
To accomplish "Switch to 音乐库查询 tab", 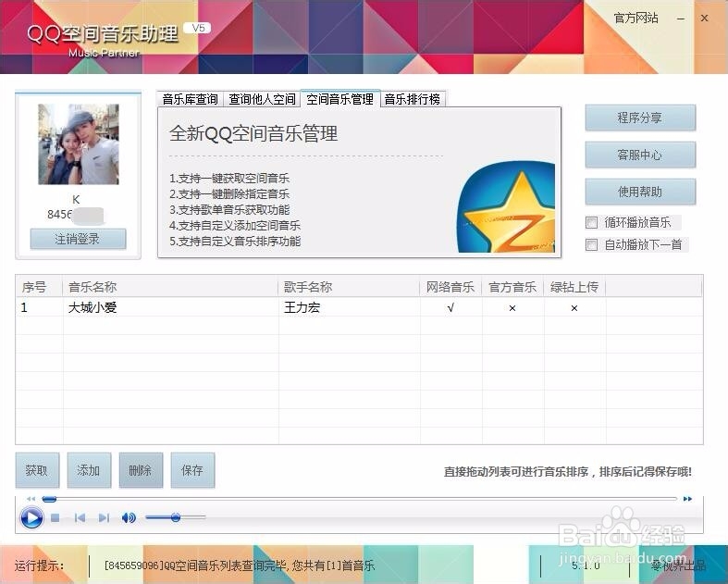I will [x=190, y=99].
